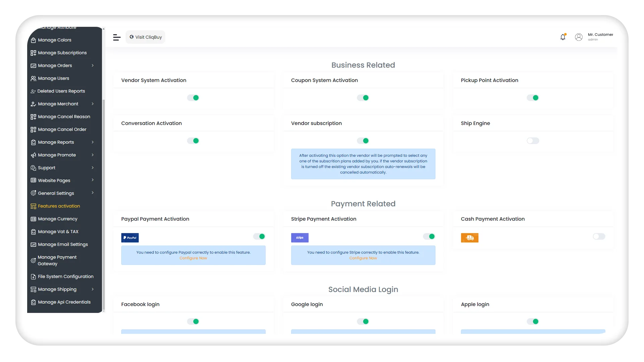Open the General Settings menu

pos(62,193)
